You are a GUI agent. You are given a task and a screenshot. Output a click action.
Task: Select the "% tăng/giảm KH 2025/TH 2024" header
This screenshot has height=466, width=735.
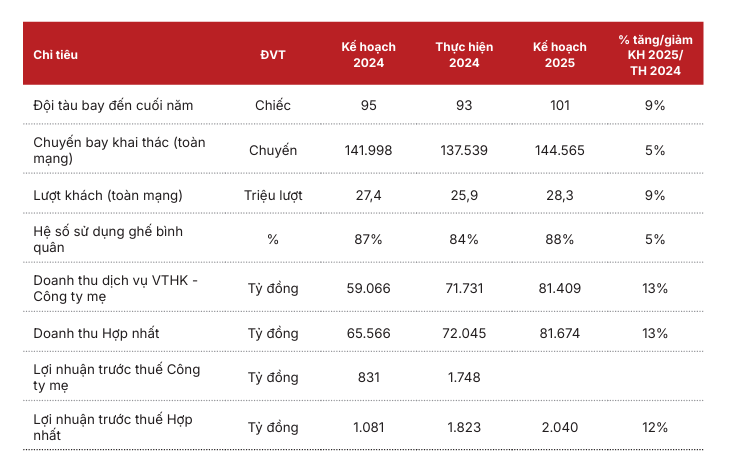655,55
